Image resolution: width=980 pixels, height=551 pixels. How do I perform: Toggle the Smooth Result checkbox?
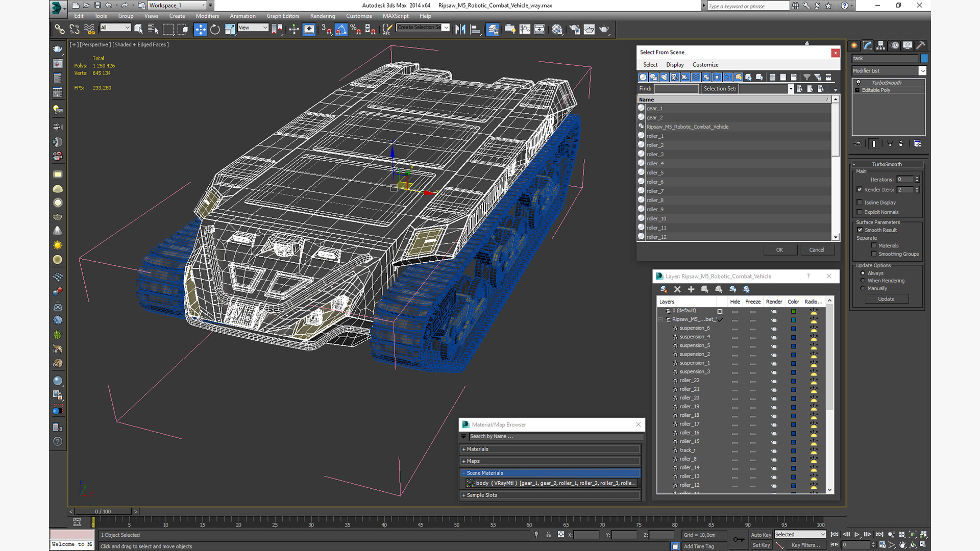(x=860, y=230)
